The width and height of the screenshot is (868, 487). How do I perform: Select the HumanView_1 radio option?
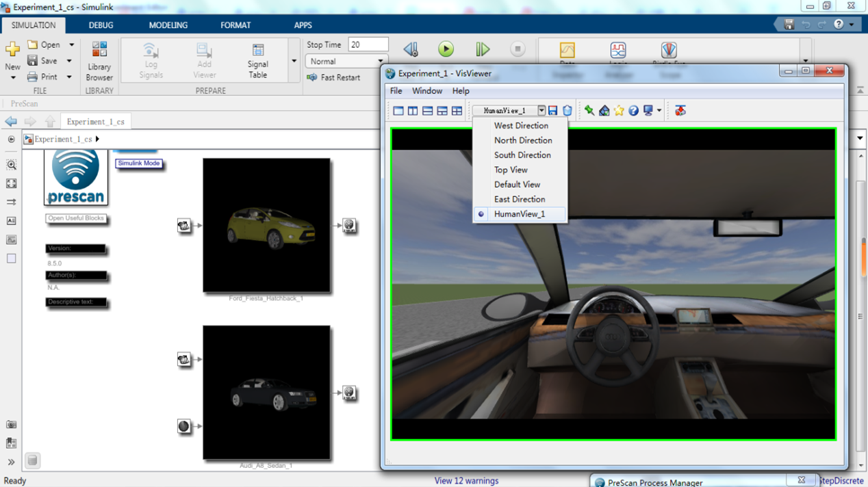(x=520, y=214)
